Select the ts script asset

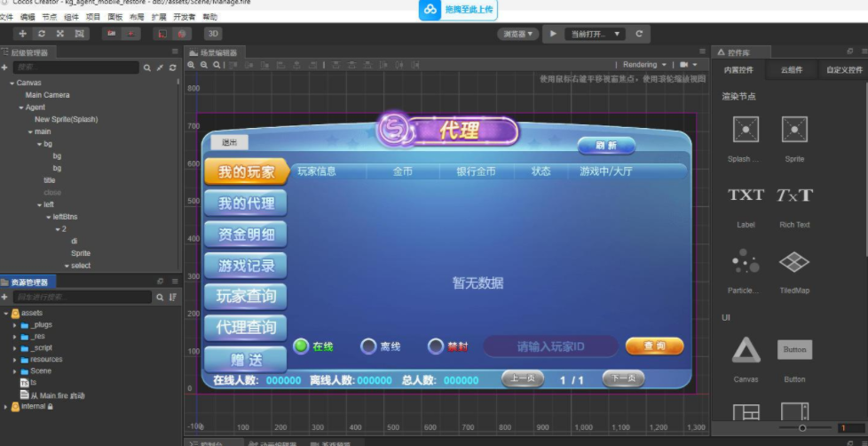(28, 383)
